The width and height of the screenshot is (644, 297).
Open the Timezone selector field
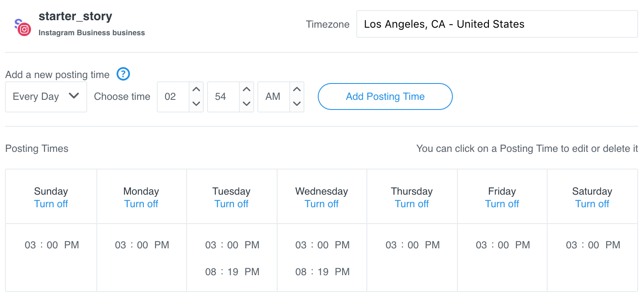coord(497,24)
